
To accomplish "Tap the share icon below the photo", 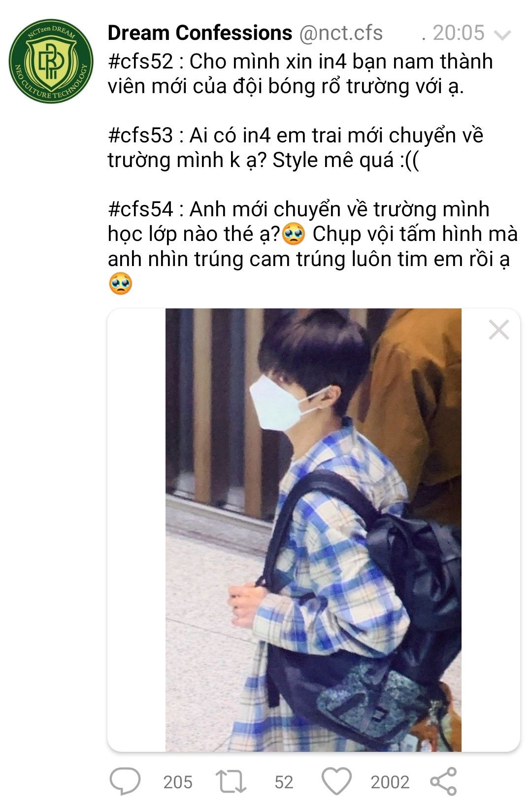I will click(443, 781).
